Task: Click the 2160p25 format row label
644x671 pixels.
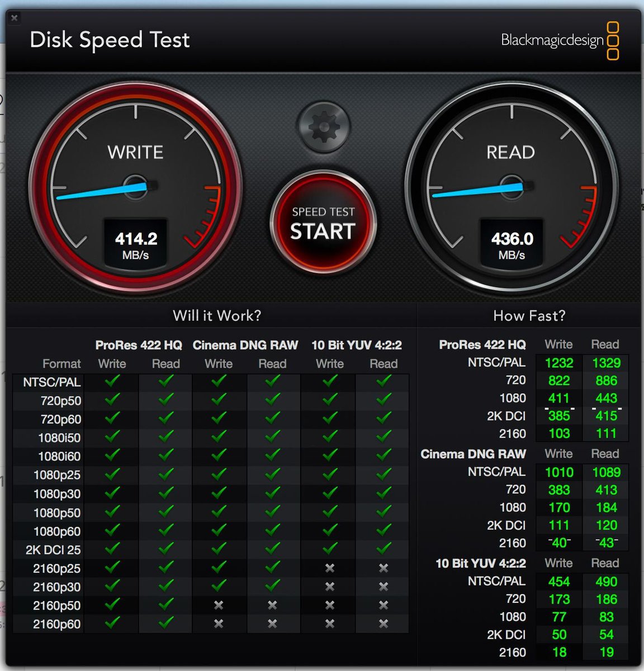Action: point(56,569)
